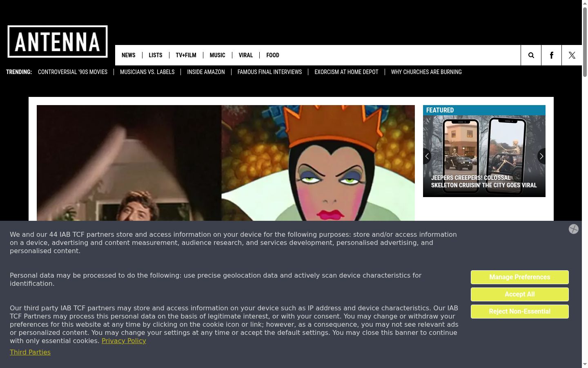This screenshot has height=368, width=588.
Task: Open trending Famous Final Interviews link
Action: 269,72
